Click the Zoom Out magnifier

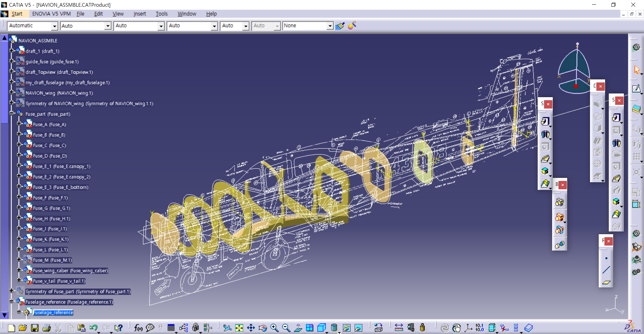click(286, 328)
